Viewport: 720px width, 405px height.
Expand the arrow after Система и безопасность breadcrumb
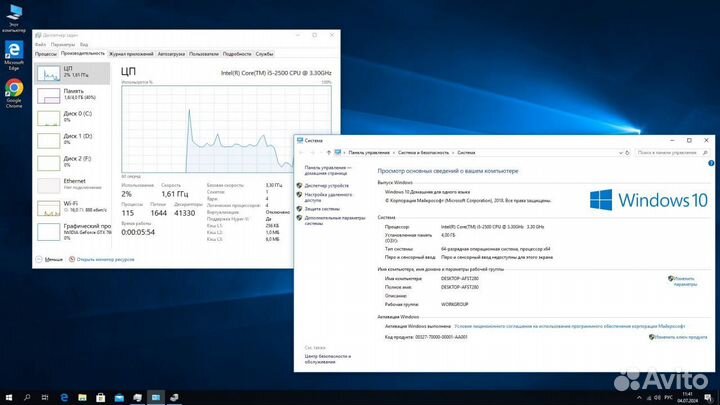(453, 152)
